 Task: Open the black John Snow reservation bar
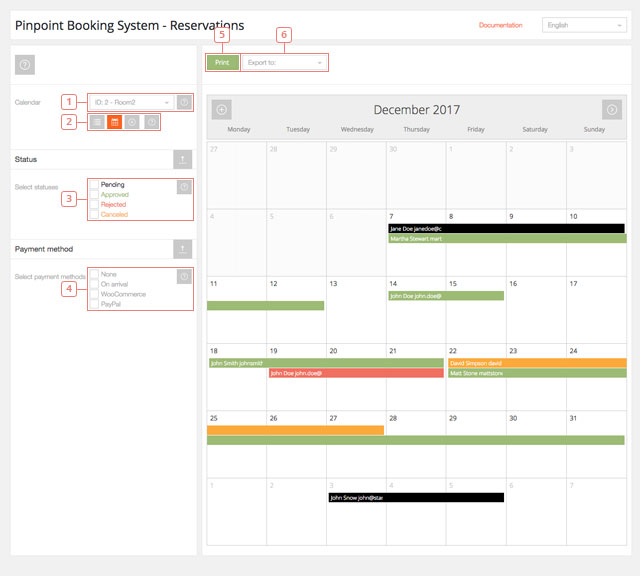pyautogui.click(x=416, y=498)
